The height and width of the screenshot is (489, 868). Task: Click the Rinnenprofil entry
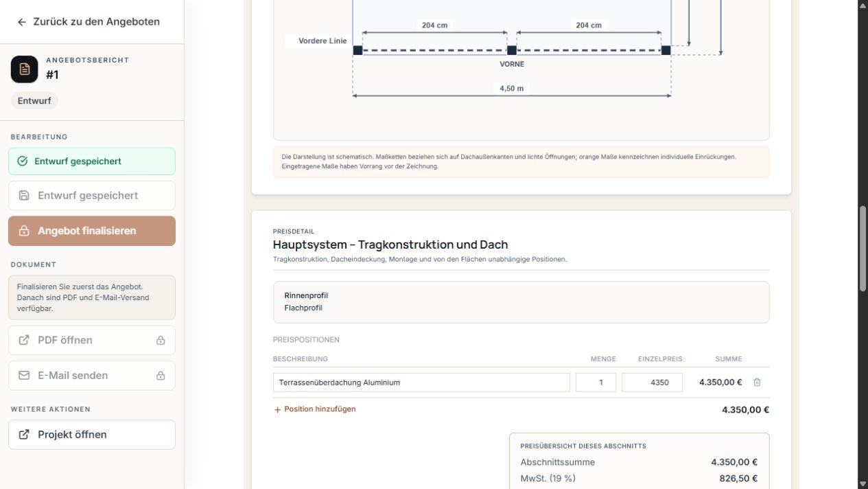click(306, 296)
